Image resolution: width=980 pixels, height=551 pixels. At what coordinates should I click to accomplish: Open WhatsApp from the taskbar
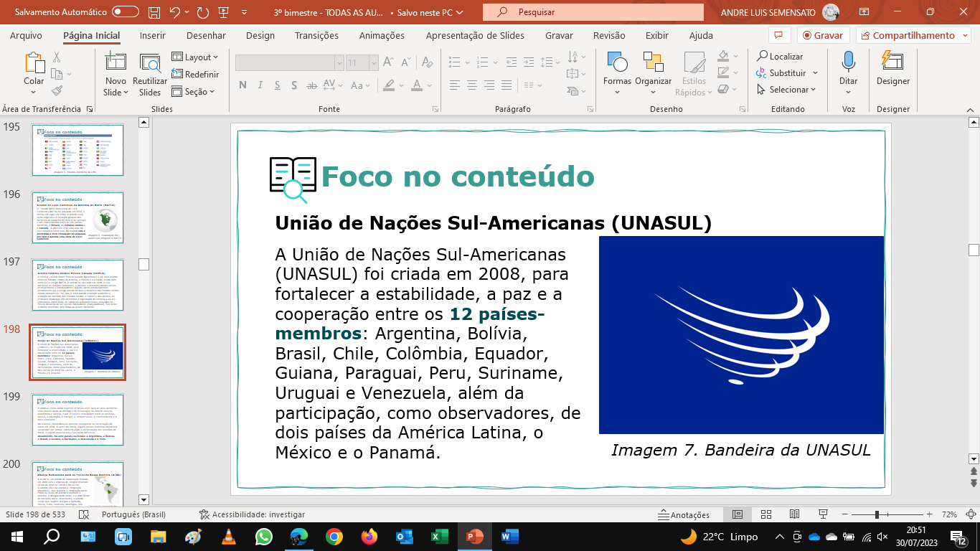[263, 536]
